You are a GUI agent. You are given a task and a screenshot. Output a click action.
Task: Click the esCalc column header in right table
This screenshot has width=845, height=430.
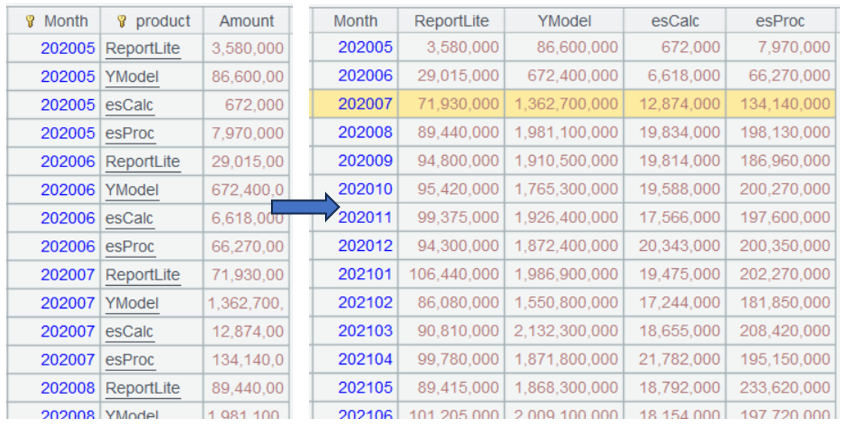coord(675,21)
